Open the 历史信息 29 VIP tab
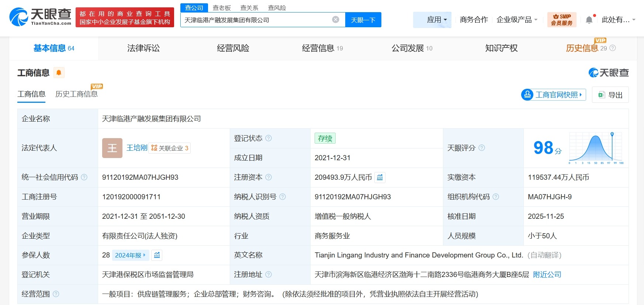This screenshot has height=305, width=644. [586, 48]
